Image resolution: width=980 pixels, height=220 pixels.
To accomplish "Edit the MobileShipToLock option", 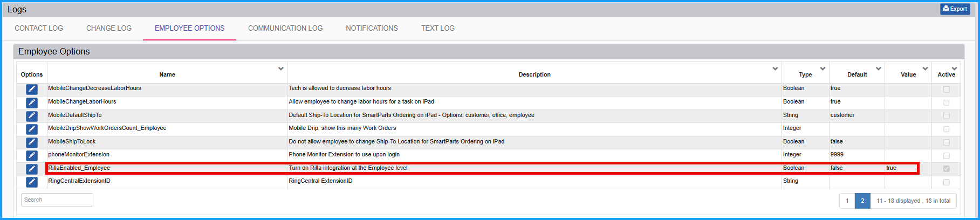I will tap(32, 142).
